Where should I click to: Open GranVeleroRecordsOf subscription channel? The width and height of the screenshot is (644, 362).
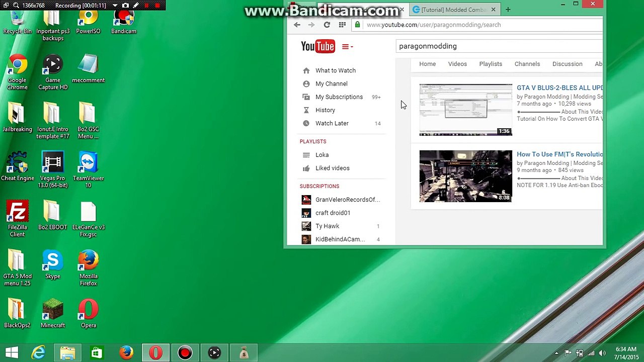[x=348, y=200]
